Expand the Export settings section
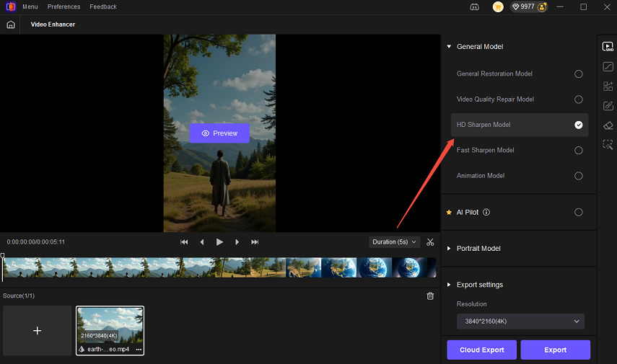 pos(449,285)
